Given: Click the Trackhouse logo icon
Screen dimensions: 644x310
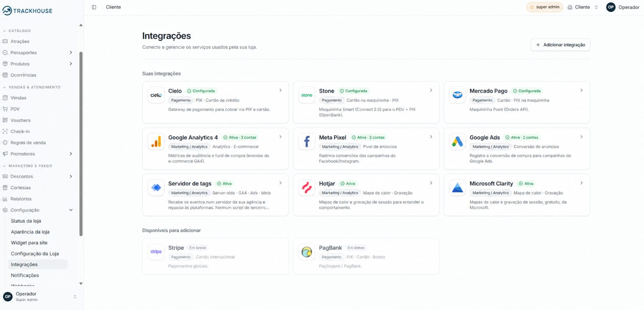Looking at the screenshot, I should pos(7,11).
